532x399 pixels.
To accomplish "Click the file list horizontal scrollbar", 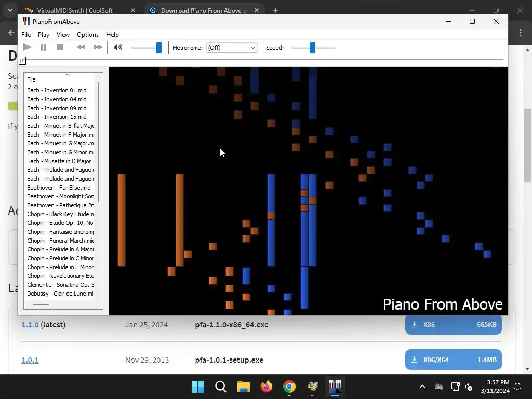I will (x=41, y=304).
